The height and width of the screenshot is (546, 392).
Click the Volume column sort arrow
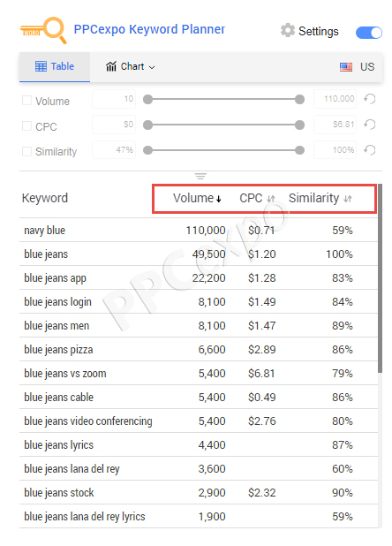pyautogui.click(x=218, y=199)
